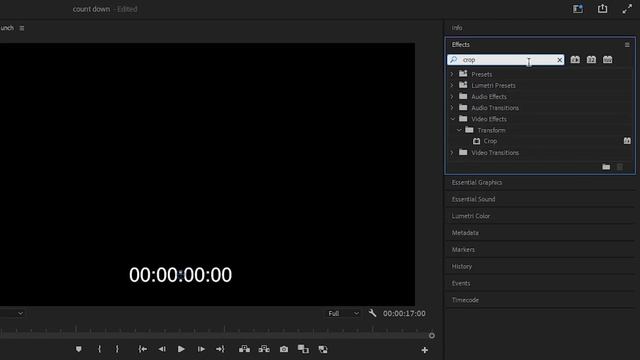
Task: Click the Extract button
Action: click(x=264, y=349)
